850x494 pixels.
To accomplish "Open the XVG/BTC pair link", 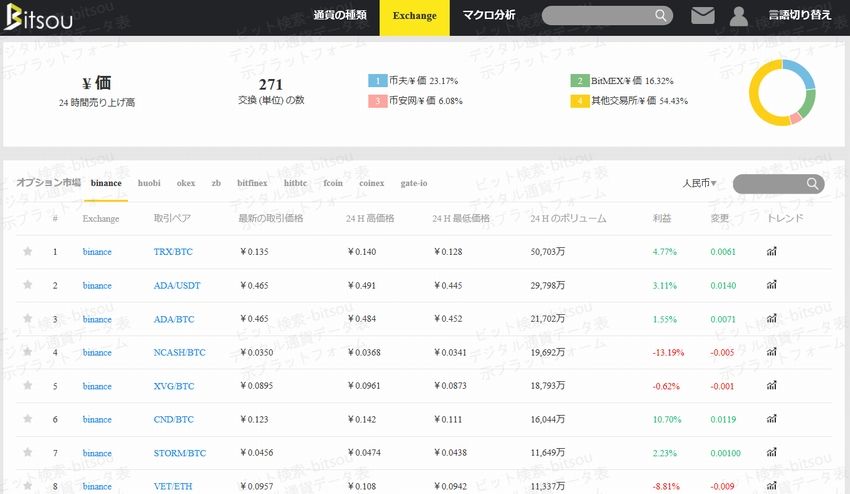I will [173, 386].
